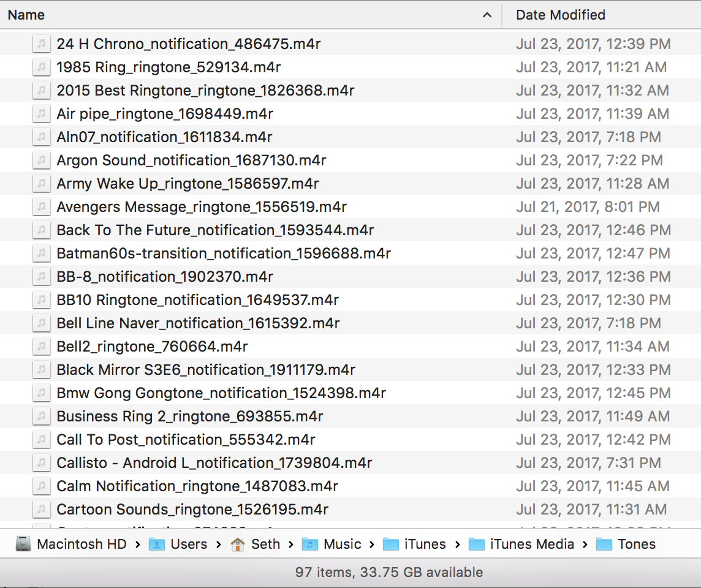Select Bell2_ringtone_760664.m4r file name
The height and width of the screenshot is (588, 701).
point(152,346)
